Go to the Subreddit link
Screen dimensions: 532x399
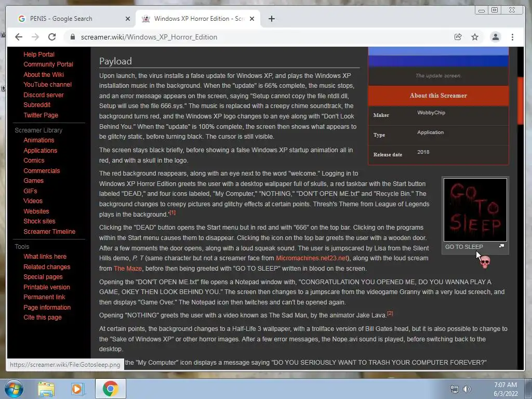37,105
